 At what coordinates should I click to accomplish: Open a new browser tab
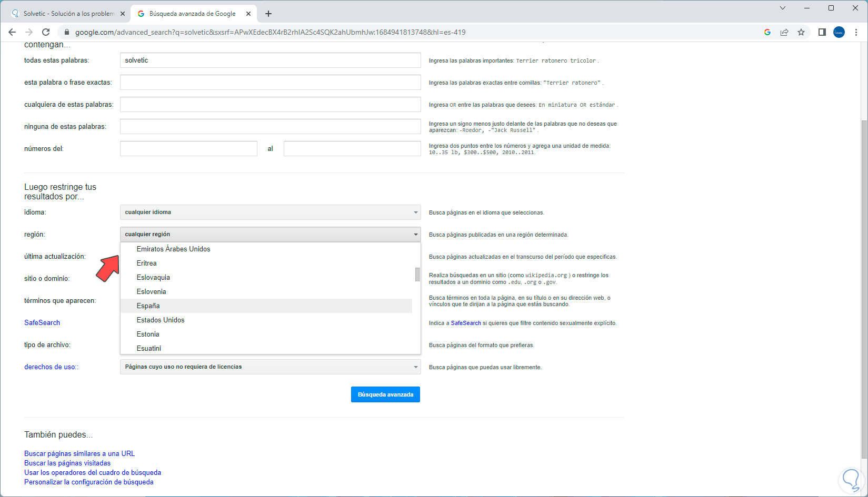point(268,14)
